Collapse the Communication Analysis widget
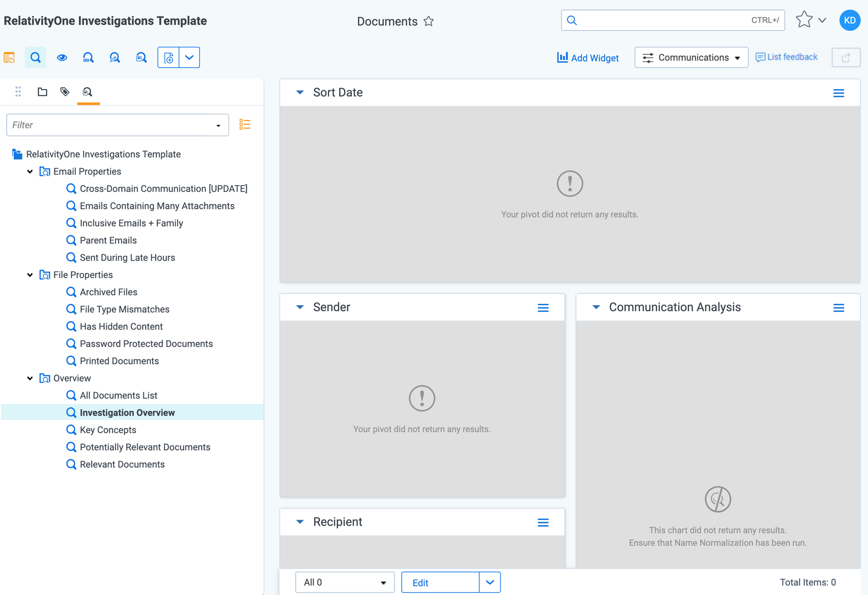The image size is (868, 595). (x=596, y=307)
